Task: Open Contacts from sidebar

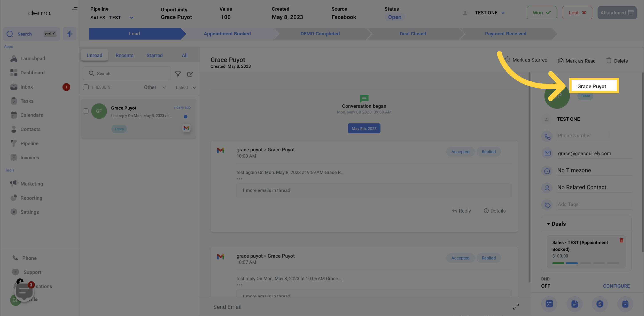Action: (25, 129)
